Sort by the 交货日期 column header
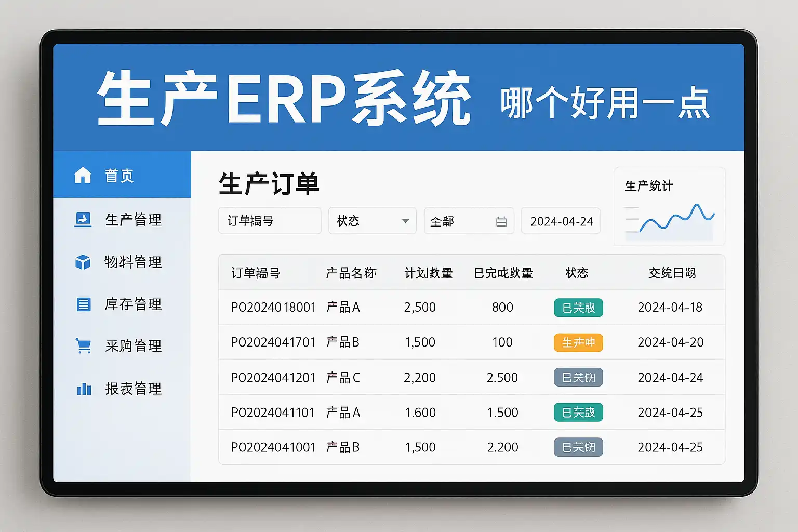Screen dimensions: 798x532 (672, 273)
